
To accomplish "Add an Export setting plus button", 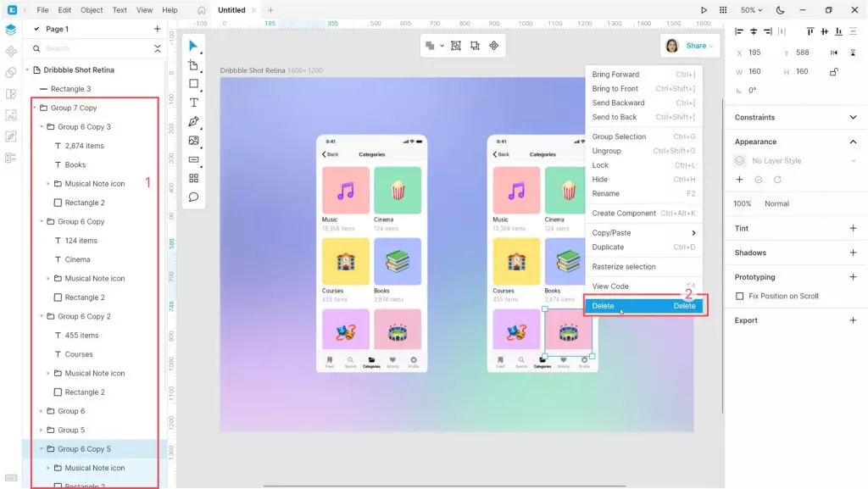I will pos(853,320).
